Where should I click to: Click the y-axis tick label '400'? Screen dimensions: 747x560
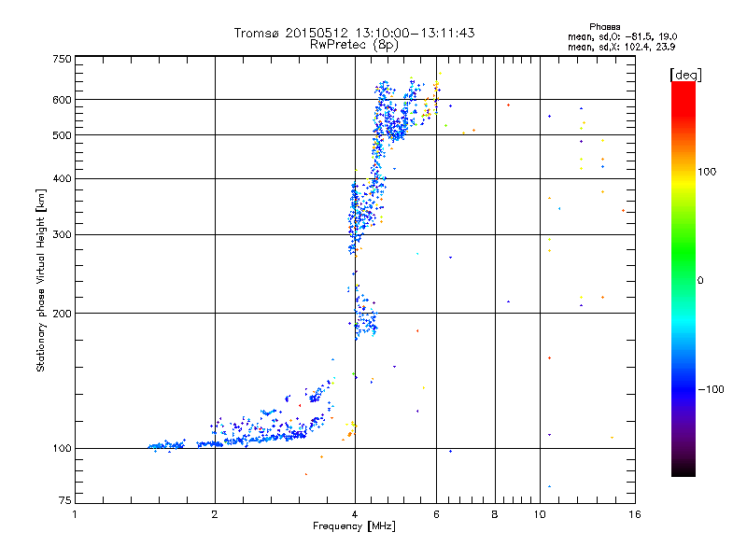[62, 179]
